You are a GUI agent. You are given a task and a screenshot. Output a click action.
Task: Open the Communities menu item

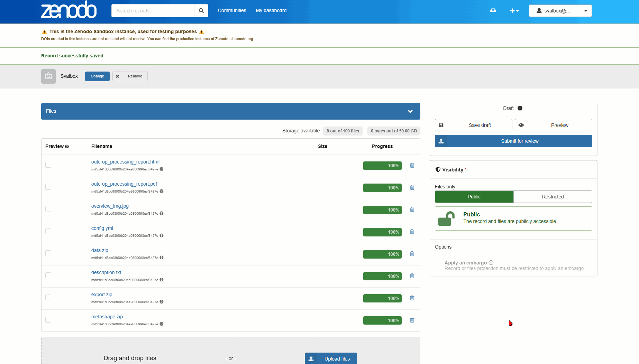tap(232, 10)
